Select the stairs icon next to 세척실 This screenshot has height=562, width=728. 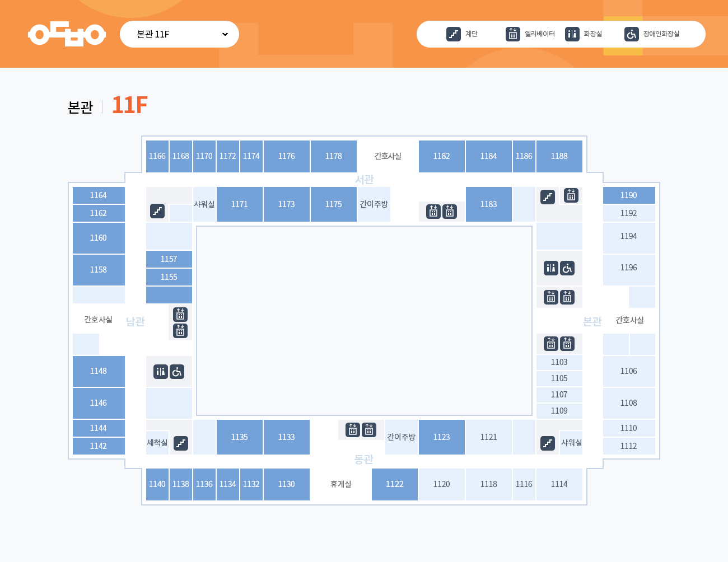pyautogui.click(x=181, y=443)
